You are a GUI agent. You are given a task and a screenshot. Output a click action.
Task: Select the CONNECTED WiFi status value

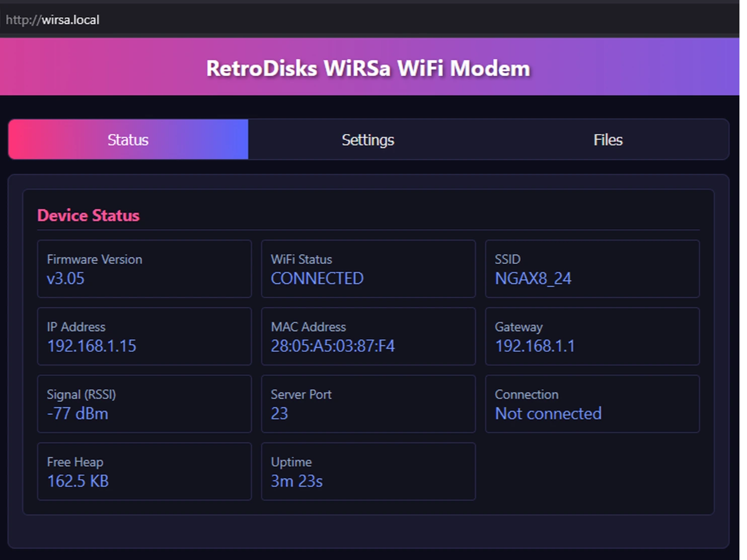[317, 278]
